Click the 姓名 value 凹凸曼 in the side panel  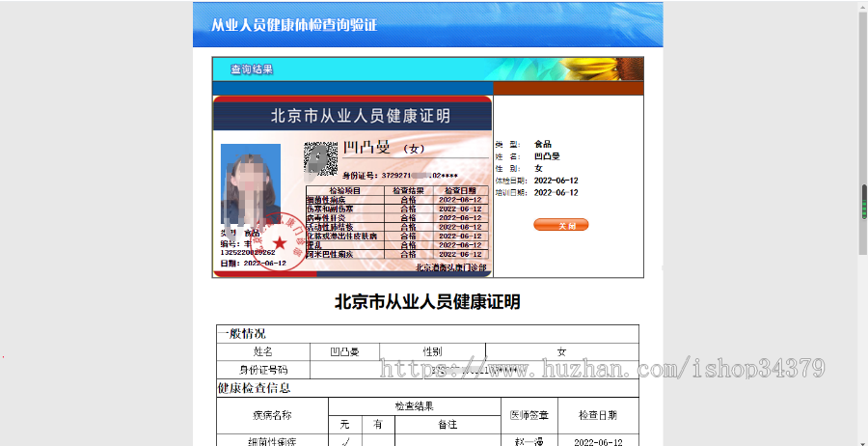(x=547, y=156)
